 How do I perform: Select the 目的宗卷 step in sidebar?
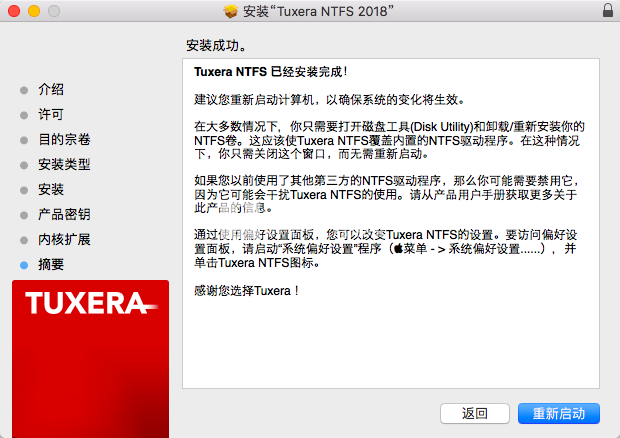coord(64,140)
